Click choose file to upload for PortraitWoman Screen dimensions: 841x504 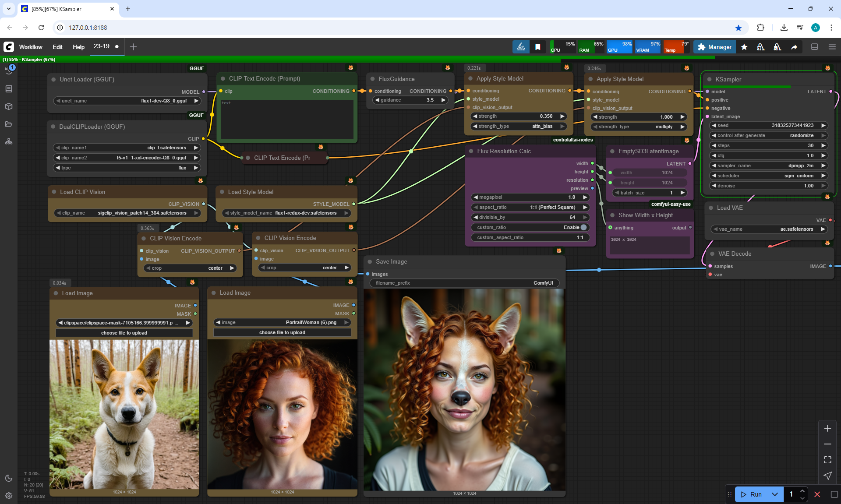pyautogui.click(x=282, y=332)
